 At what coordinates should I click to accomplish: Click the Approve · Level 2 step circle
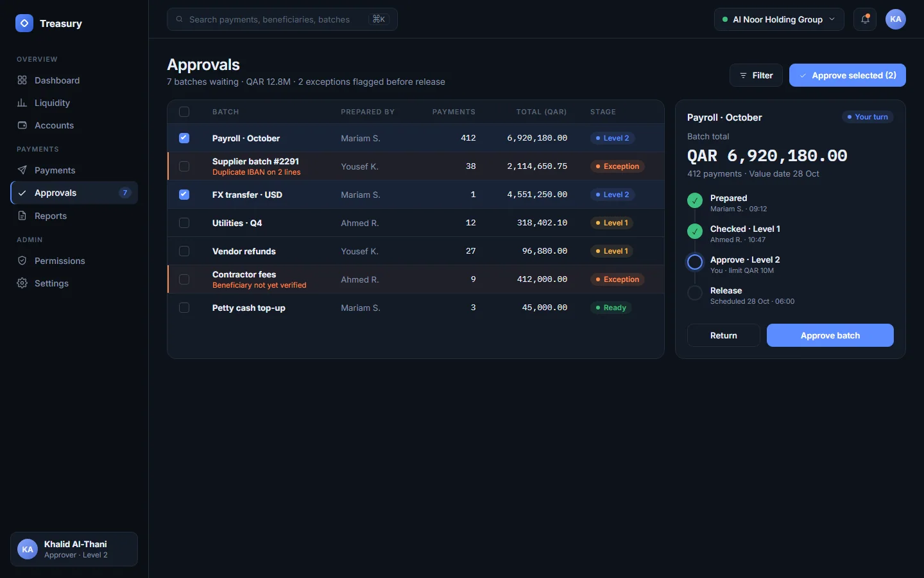click(x=695, y=262)
